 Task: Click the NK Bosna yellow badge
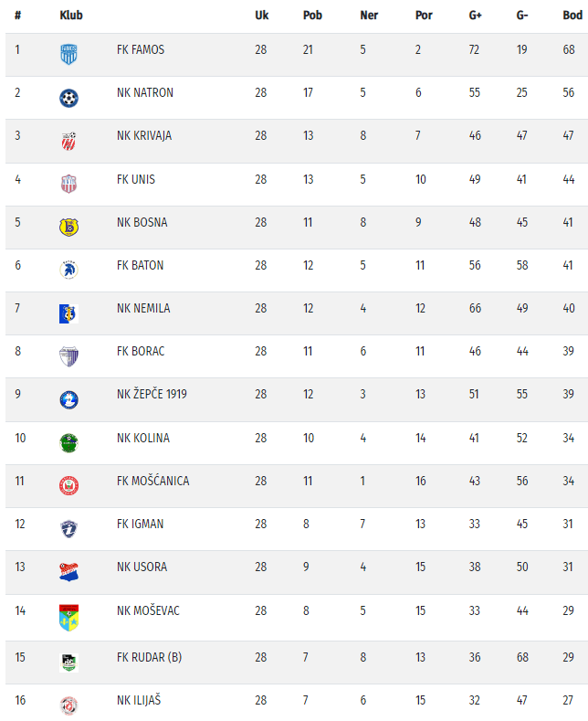pos(68,226)
